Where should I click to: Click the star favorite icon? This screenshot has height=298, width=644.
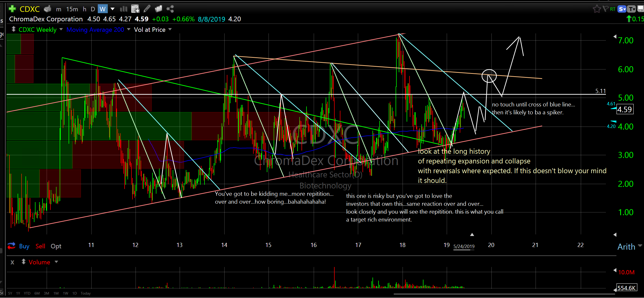pos(597,9)
